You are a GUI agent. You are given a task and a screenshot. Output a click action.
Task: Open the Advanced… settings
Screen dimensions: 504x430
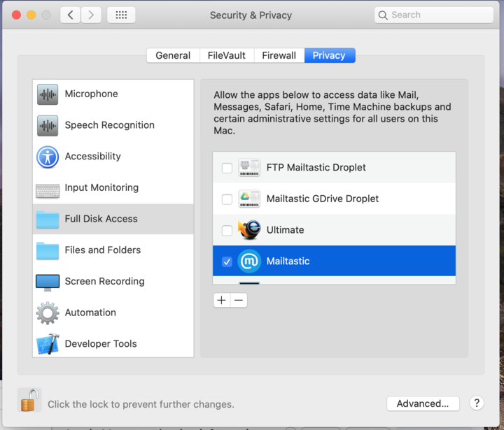coord(423,403)
